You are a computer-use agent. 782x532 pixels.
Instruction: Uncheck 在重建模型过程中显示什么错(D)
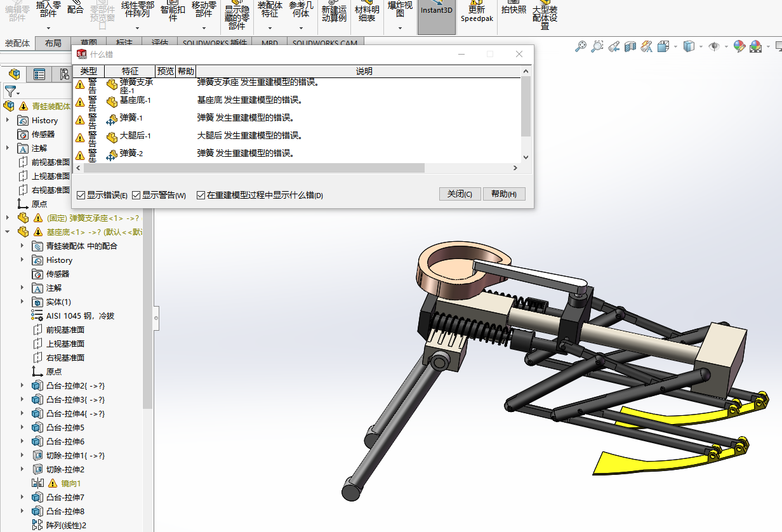(201, 195)
